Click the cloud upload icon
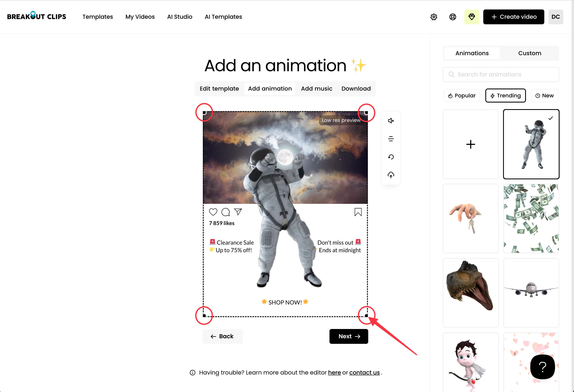The image size is (574, 392). pos(391,175)
